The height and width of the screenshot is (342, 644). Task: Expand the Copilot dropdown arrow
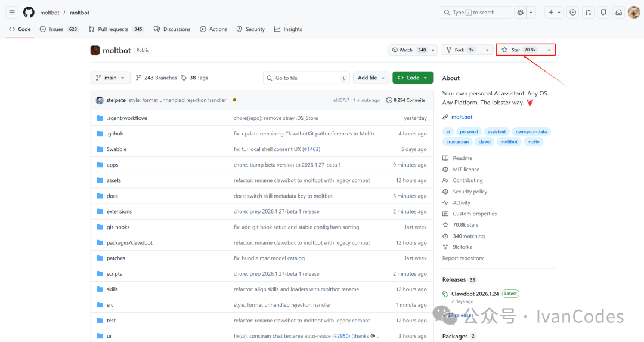531,13
